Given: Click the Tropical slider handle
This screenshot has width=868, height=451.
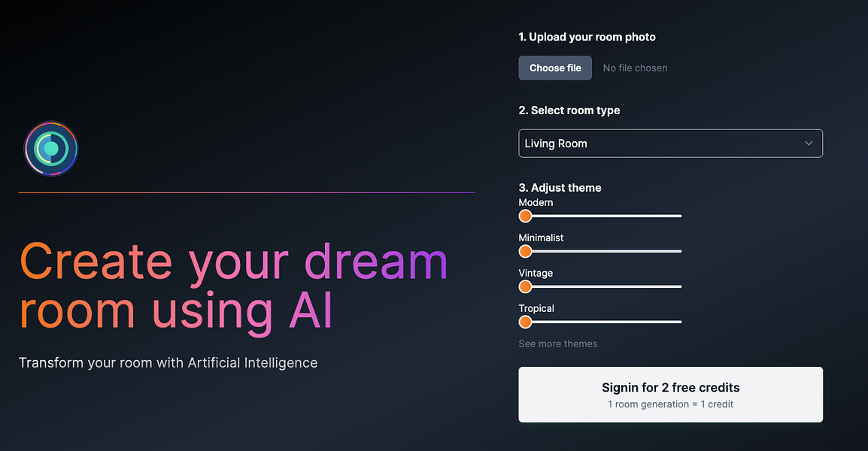Looking at the screenshot, I should pyautogui.click(x=524, y=322).
